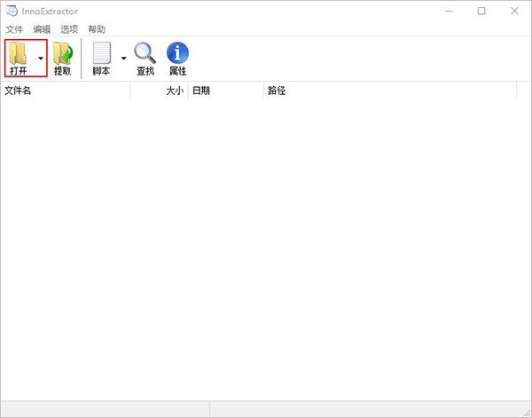Sort by 大小 column header
532x418 pixels.
(160, 91)
